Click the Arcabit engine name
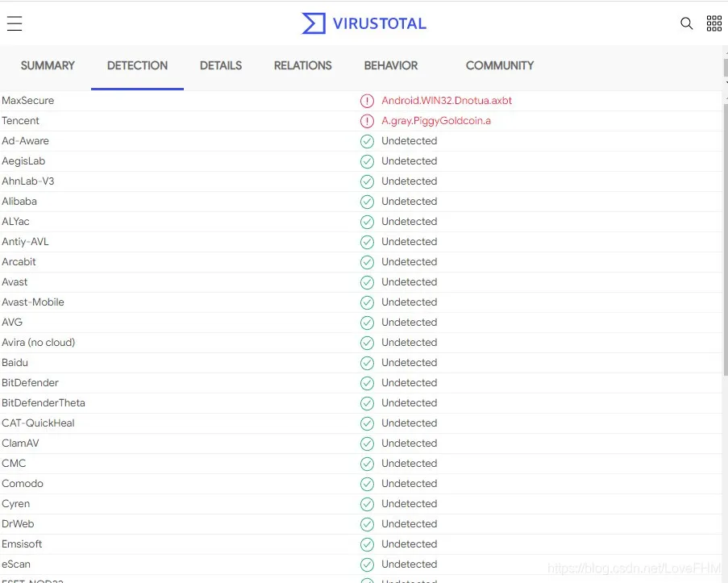The width and height of the screenshot is (728, 583). [19, 261]
